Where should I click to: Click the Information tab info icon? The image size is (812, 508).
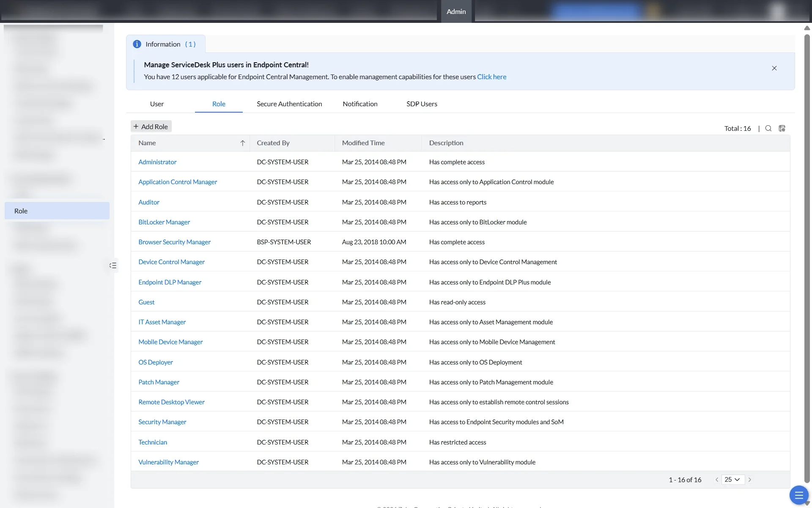[137, 44]
